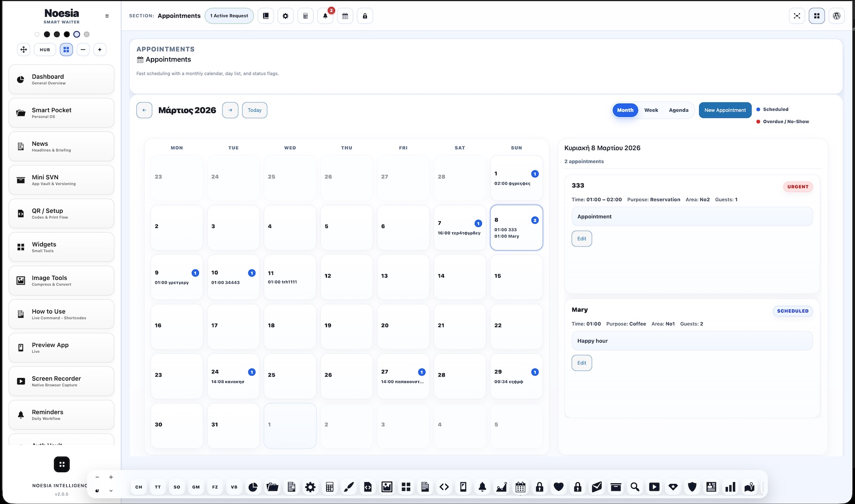The image size is (855, 504).
Task: Click the code brackets icon in dock
Action: [444, 487]
